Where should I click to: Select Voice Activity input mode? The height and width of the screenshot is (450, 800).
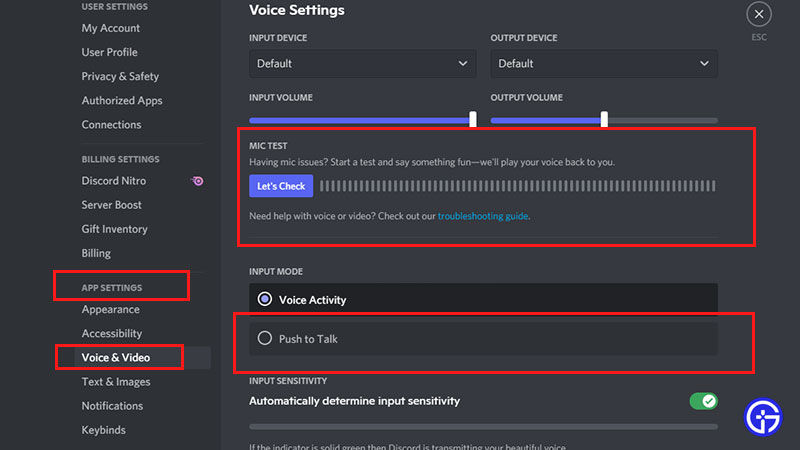click(483, 299)
